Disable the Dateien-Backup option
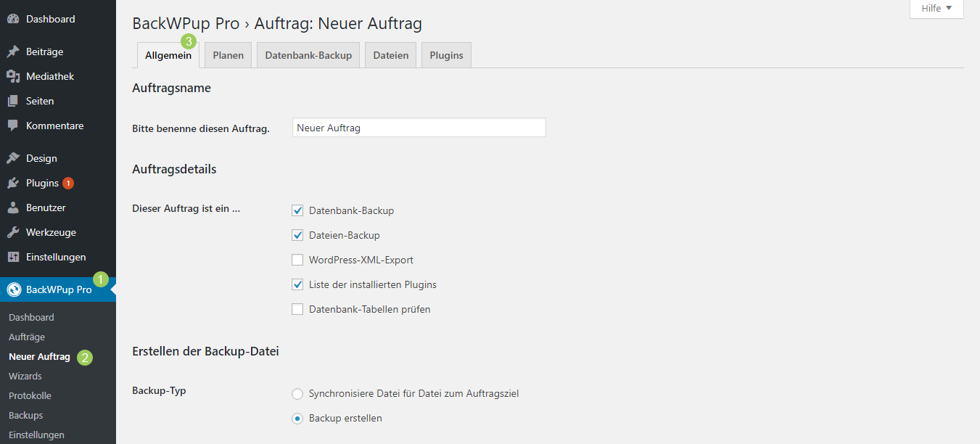 click(x=297, y=234)
